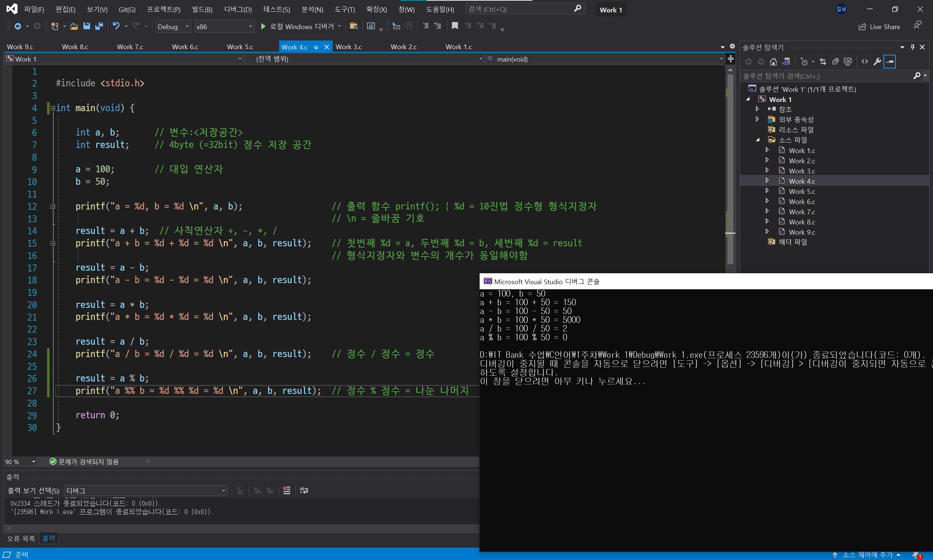Switch to the Work 7.c editor tab
Image resolution: width=933 pixels, height=560 pixels.
click(x=130, y=47)
